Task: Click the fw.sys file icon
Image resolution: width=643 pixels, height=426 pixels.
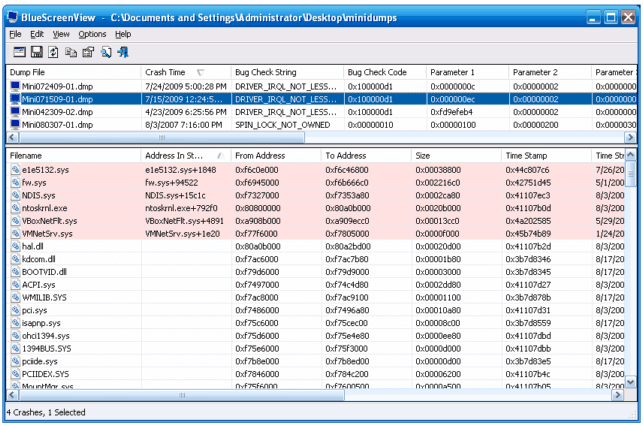Action: pyautogui.click(x=16, y=182)
